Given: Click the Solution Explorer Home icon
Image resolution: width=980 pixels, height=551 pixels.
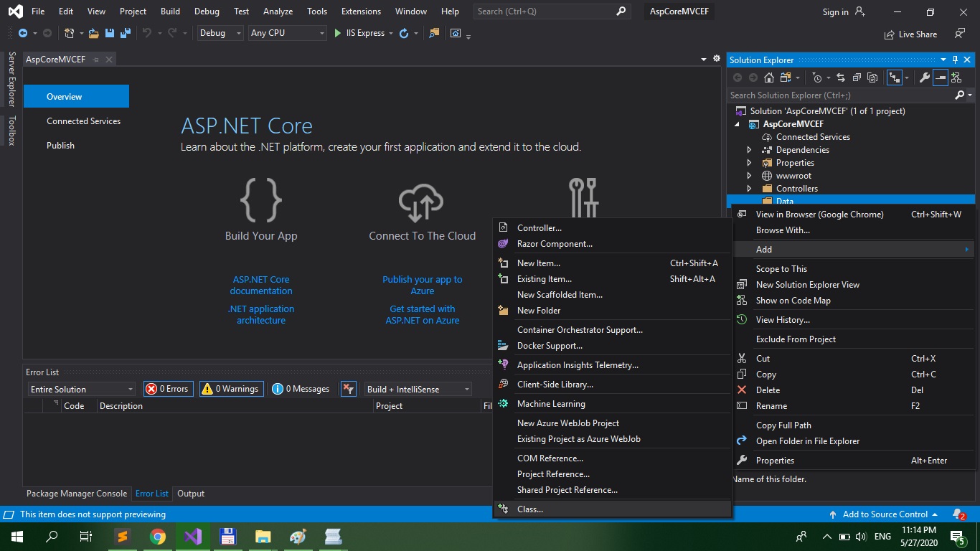Looking at the screenshot, I should coord(768,77).
